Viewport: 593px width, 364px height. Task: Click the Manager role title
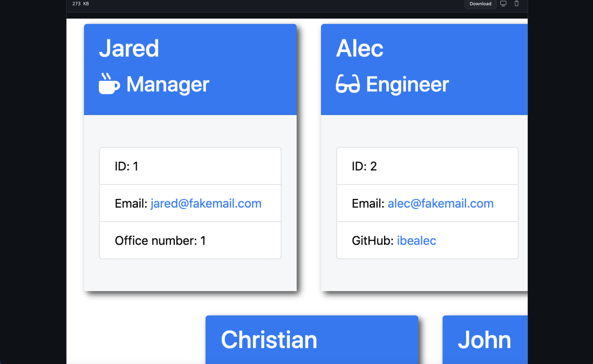coord(168,84)
